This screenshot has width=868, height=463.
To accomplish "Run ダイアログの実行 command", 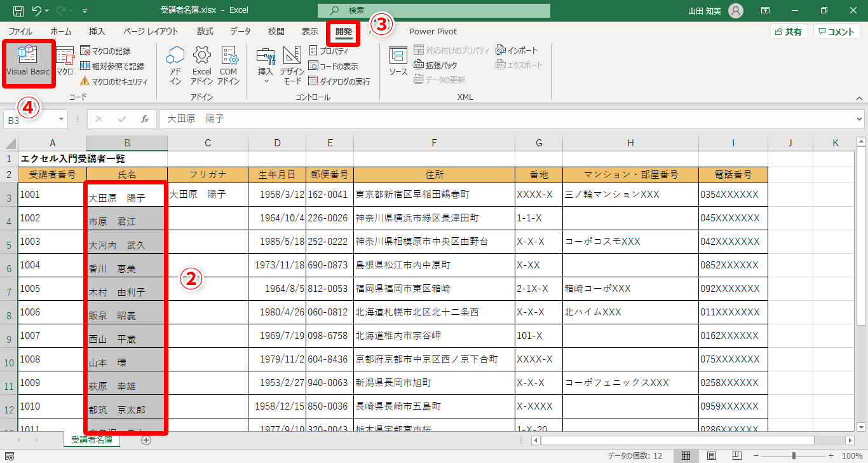I will 339,81.
